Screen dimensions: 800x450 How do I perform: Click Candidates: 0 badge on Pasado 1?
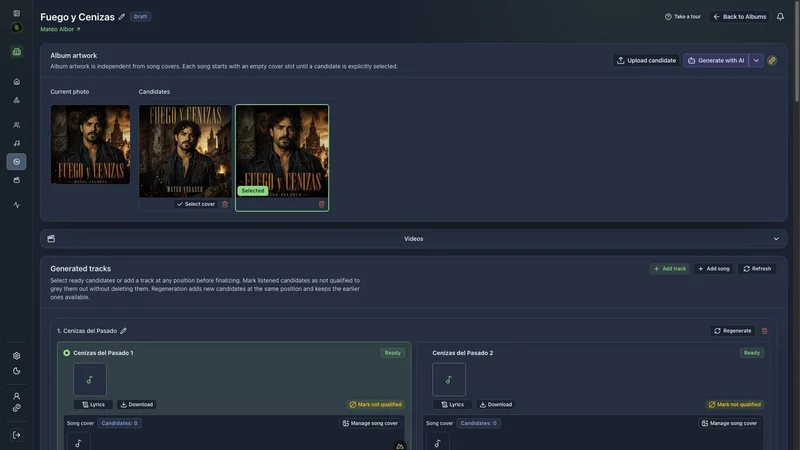pos(119,423)
